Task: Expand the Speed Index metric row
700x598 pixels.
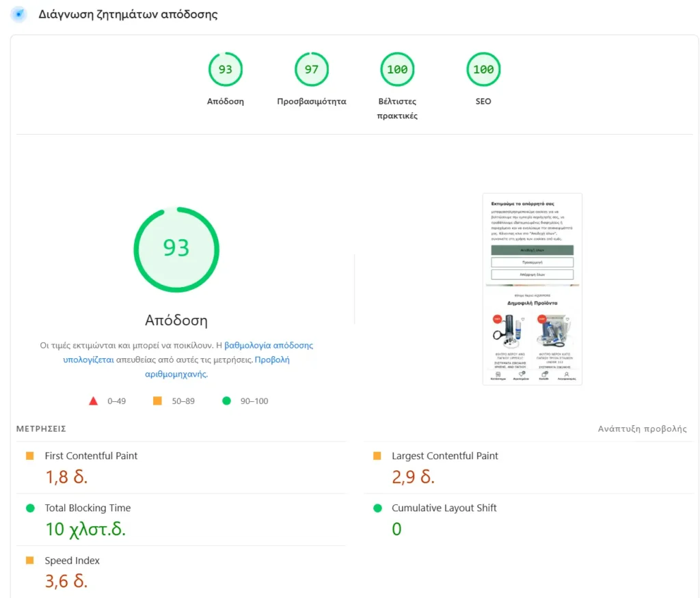Action: click(72, 561)
